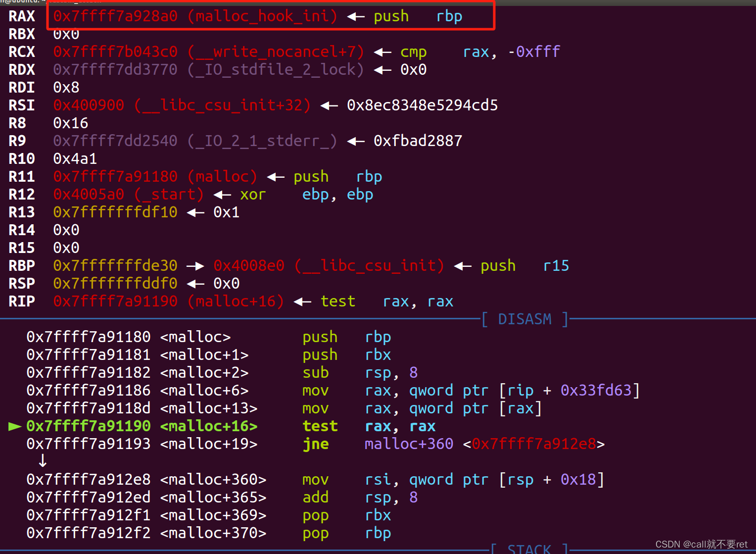Click the left arrow beside 0x0 on RSP line
The height and width of the screenshot is (554, 756).
click(x=195, y=283)
